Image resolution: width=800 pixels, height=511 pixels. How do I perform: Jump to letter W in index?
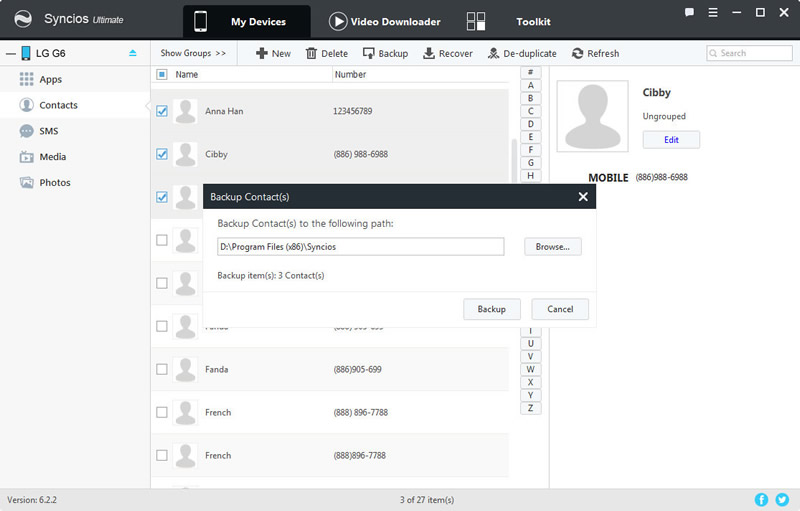coord(531,369)
